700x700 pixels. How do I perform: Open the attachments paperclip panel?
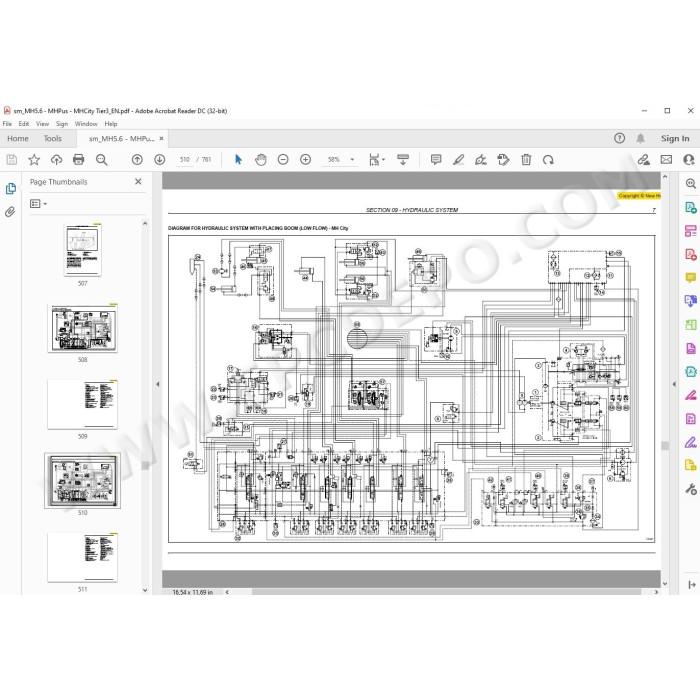pyautogui.click(x=10, y=212)
